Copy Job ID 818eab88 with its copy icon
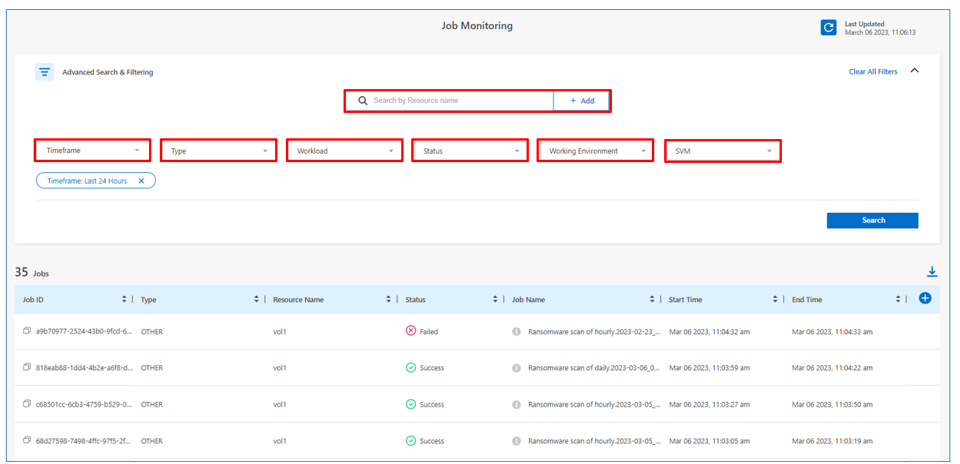This screenshot has width=960, height=464. (27, 368)
